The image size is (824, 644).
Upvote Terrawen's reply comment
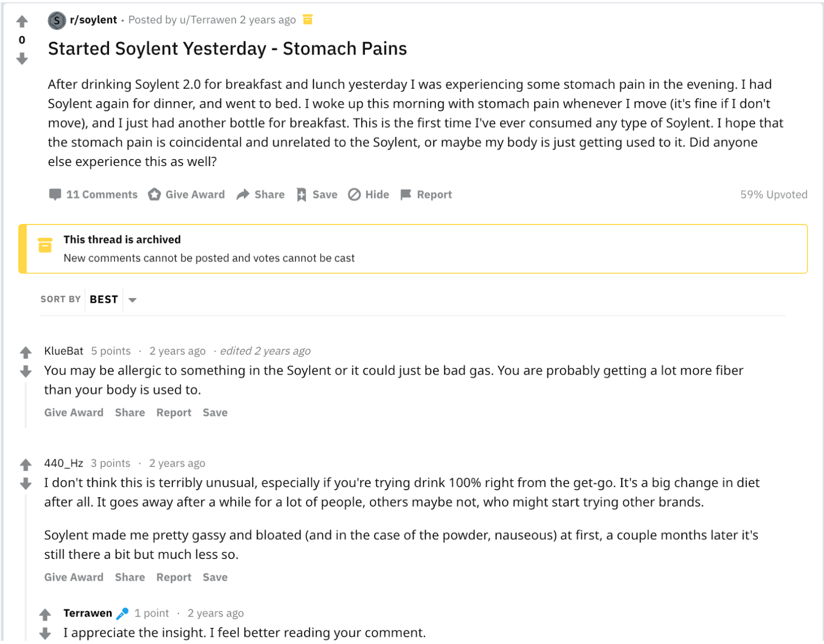tap(45, 614)
